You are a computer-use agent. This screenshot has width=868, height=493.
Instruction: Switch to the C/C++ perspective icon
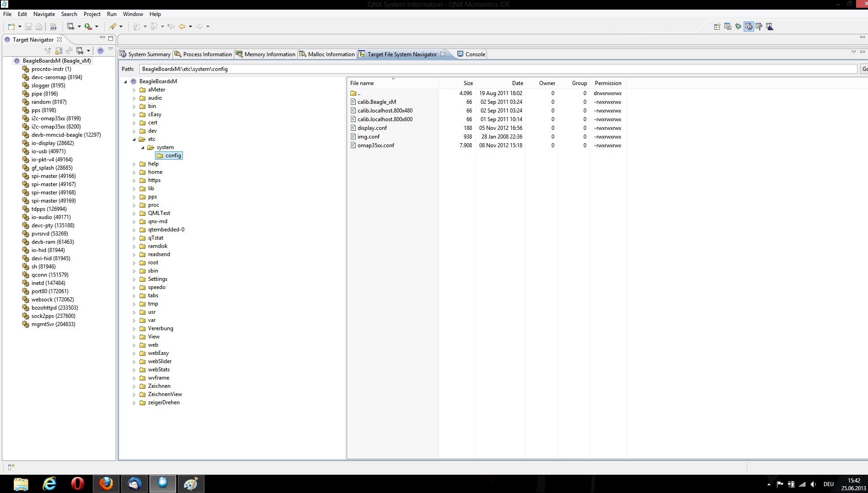click(x=728, y=27)
